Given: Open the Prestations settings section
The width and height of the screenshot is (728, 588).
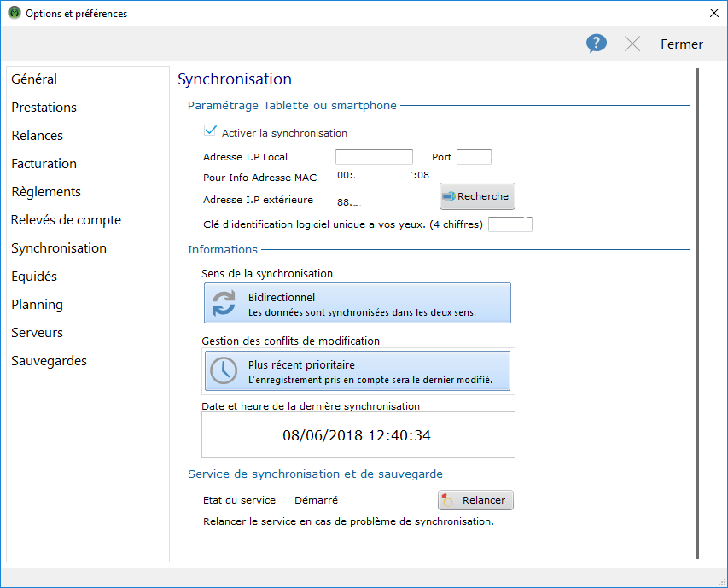Looking at the screenshot, I should point(44,108).
